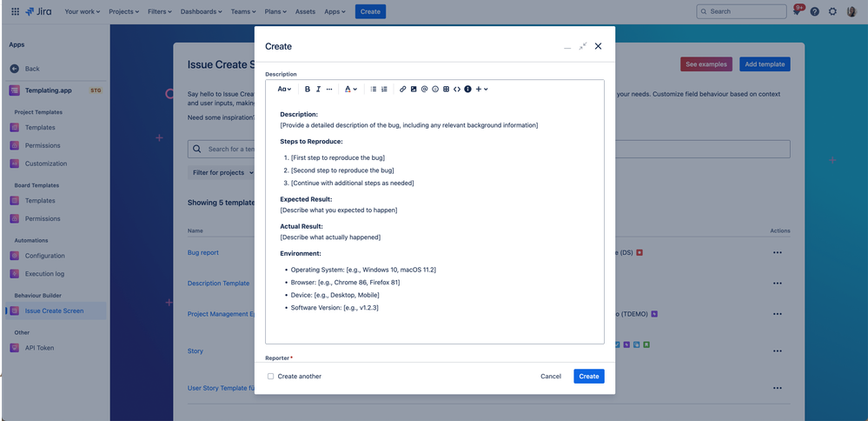
Task: Insert a link in the description
Action: tap(403, 90)
